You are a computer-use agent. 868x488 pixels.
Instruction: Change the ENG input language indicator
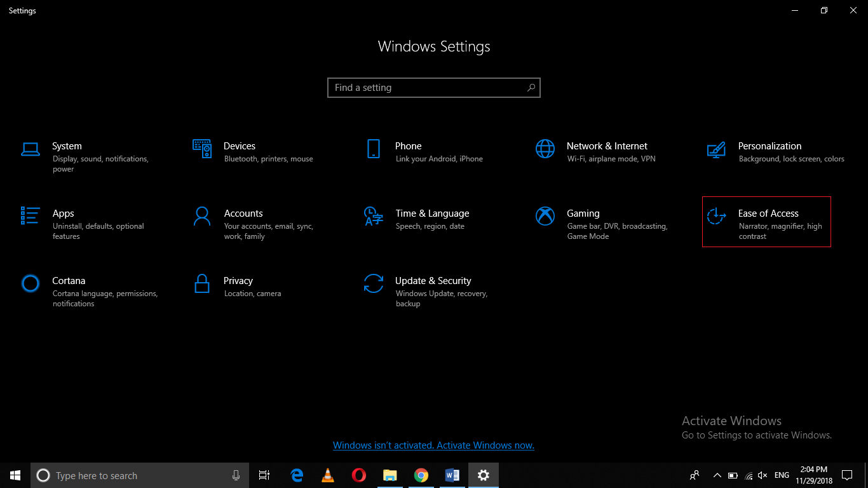[x=782, y=475]
